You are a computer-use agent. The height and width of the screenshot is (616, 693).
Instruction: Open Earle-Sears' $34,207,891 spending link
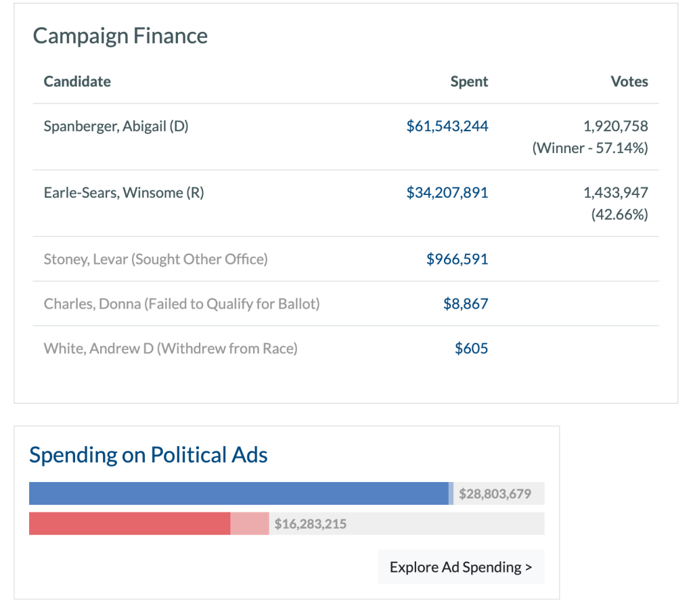(x=447, y=192)
